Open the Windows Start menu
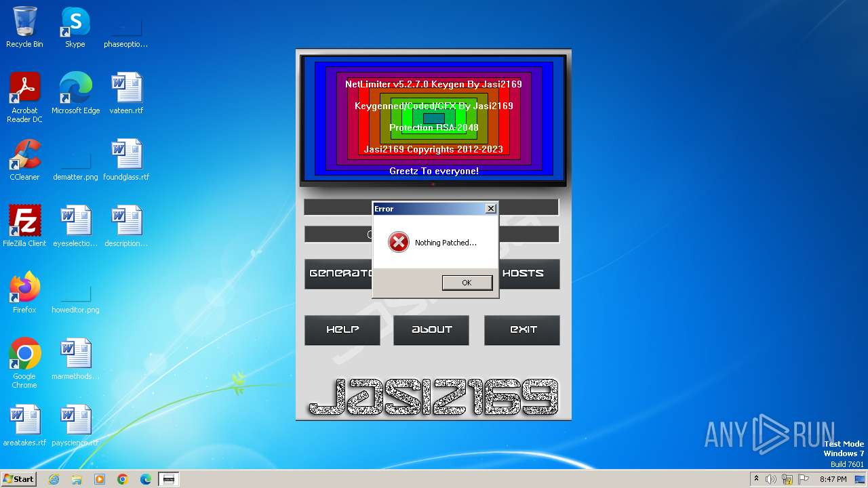This screenshot has height=488, width=868. point(18,479)
